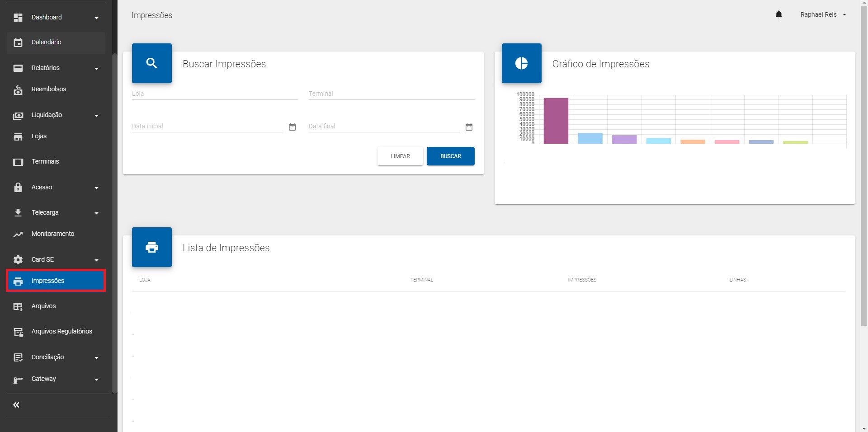Screen dimensions: 868x432
Task: Open the Raphael Reis user dropdown
Action: (823, 15)
